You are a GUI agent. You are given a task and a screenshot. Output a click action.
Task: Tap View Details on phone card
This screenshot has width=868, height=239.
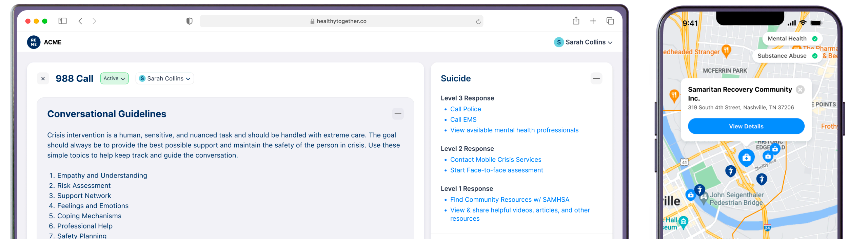pyautogui.click(x=746, y=126)
